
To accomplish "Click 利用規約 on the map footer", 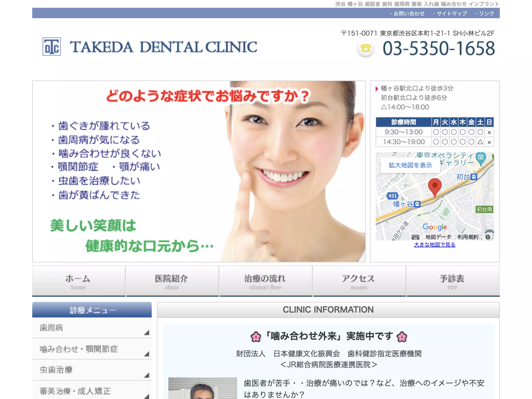I will click(x=468, y=237).
